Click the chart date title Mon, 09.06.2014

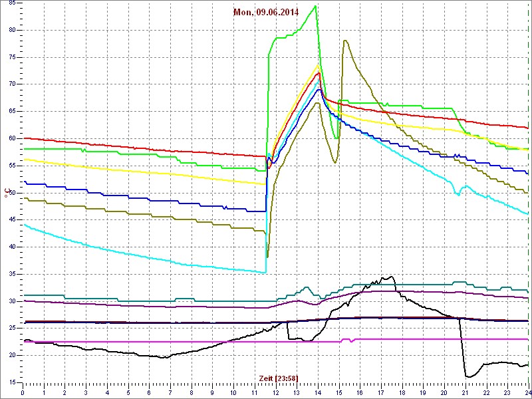point(265,13)
